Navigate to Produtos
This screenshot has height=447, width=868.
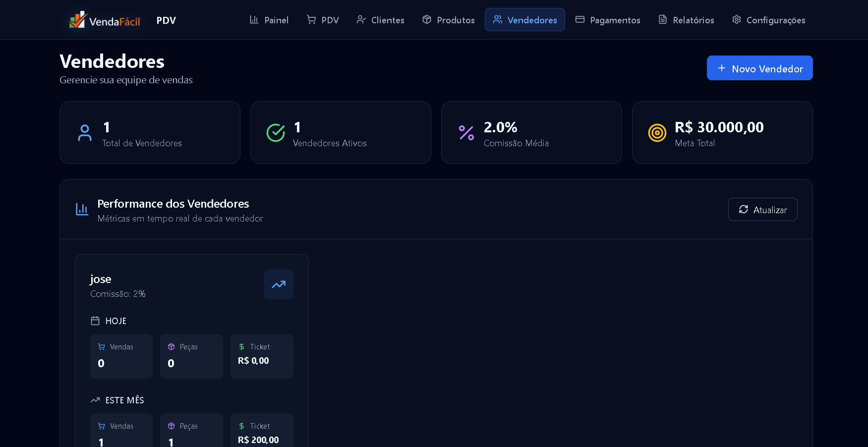click(x=448, y=20)
